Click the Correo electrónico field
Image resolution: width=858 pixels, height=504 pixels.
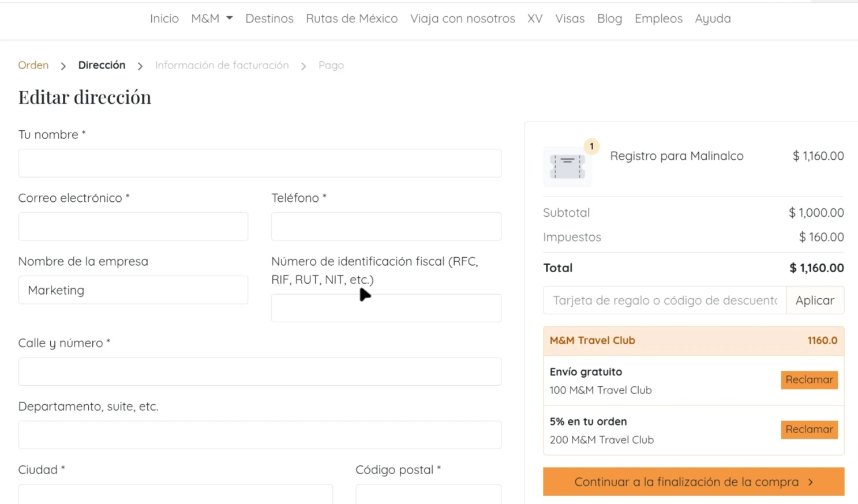tap(133, 227)
